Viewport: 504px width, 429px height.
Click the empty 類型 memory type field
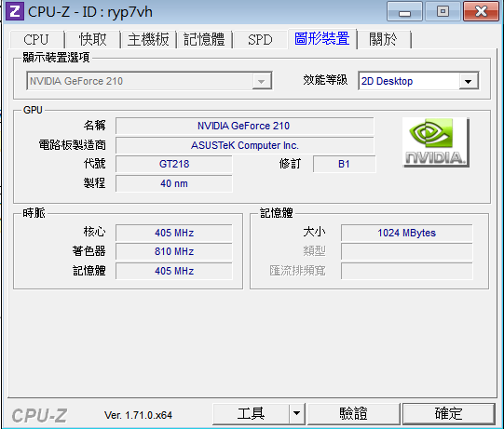coord(406,251)
